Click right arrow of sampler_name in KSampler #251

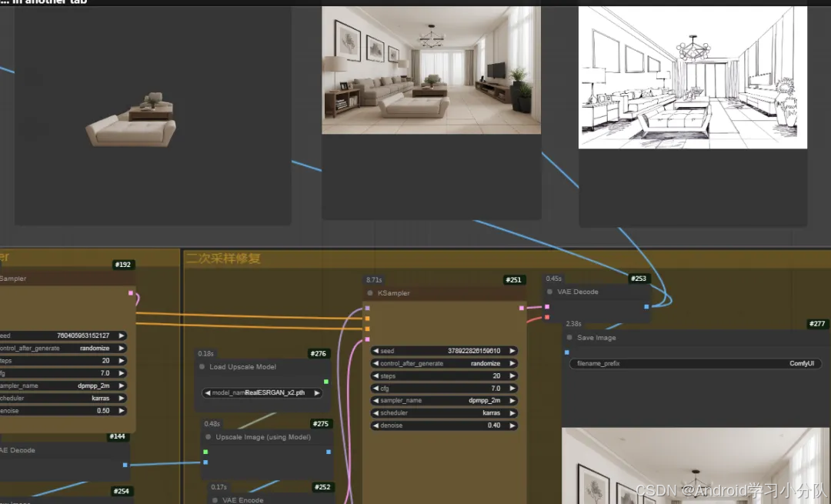coord(512,401)
